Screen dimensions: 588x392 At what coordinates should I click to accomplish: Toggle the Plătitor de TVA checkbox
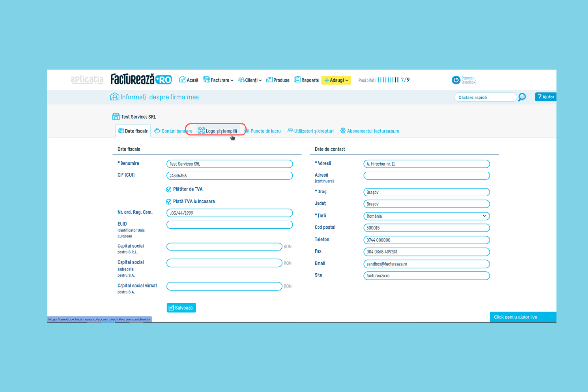(169, 189)
